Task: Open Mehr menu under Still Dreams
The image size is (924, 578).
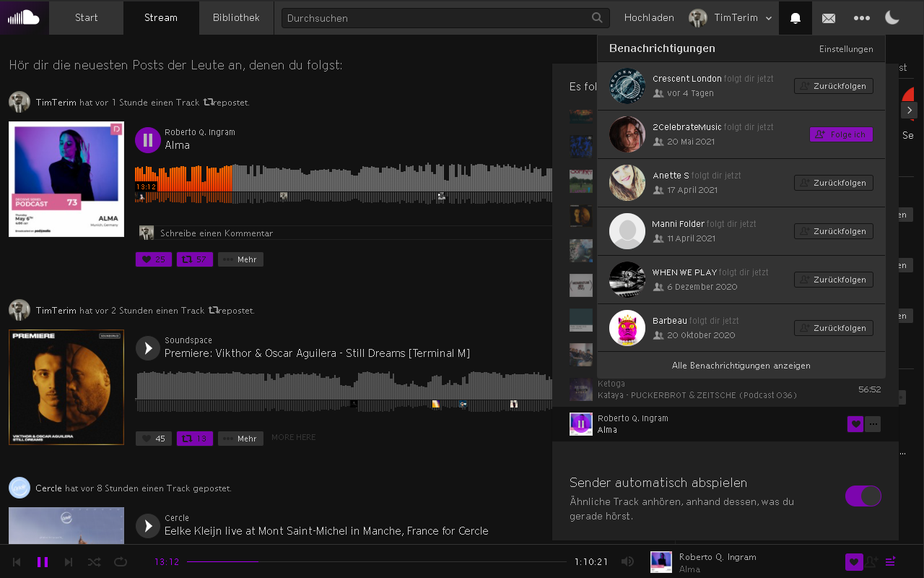Action: 240,439
